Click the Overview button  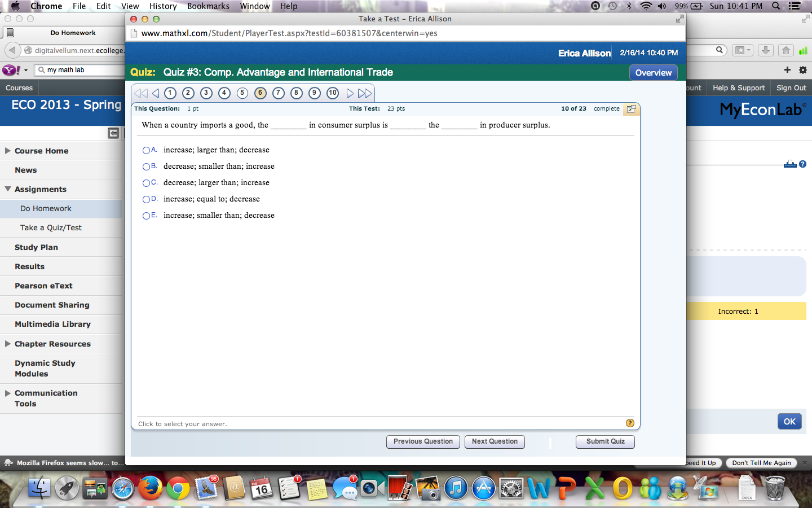[x=654, y=73]
